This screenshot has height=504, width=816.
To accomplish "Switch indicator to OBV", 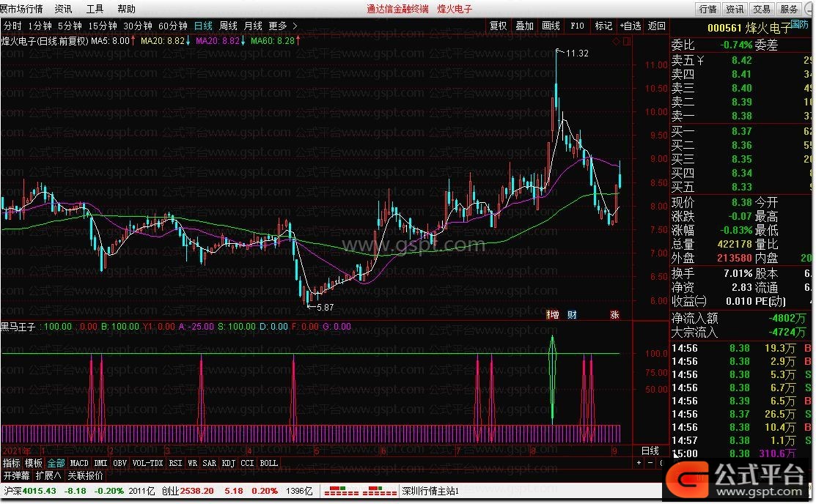I will [120, 463].
